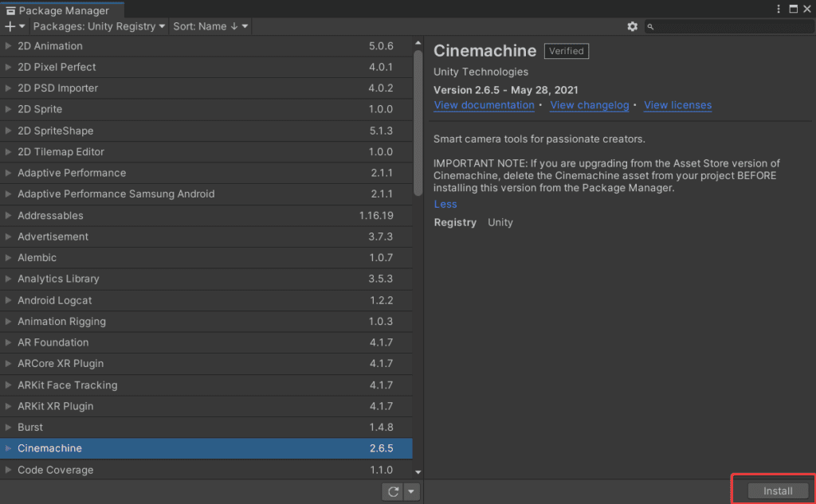The image size is (816, 504).
Task: Open the Sort: Name dropdown
Action: point(210,26)
